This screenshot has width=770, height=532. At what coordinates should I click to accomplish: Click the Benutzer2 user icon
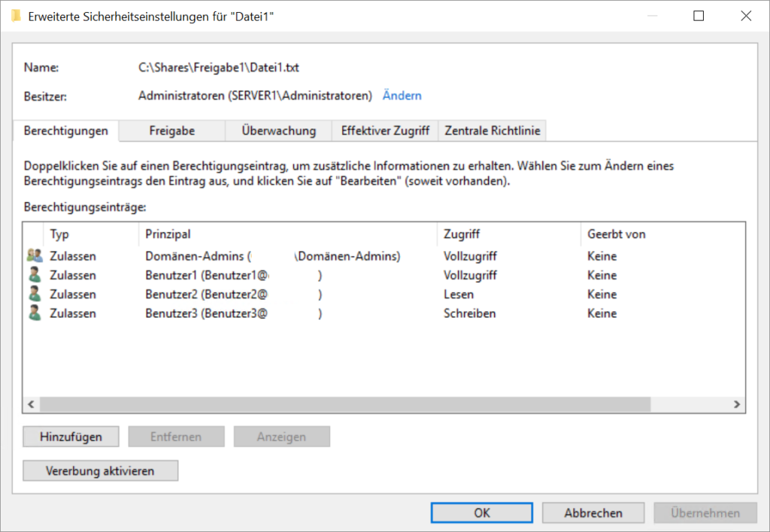34,295
